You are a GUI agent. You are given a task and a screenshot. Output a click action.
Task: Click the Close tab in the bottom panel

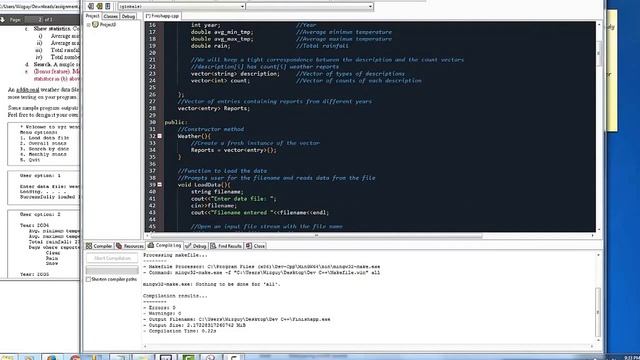[256, 246]
